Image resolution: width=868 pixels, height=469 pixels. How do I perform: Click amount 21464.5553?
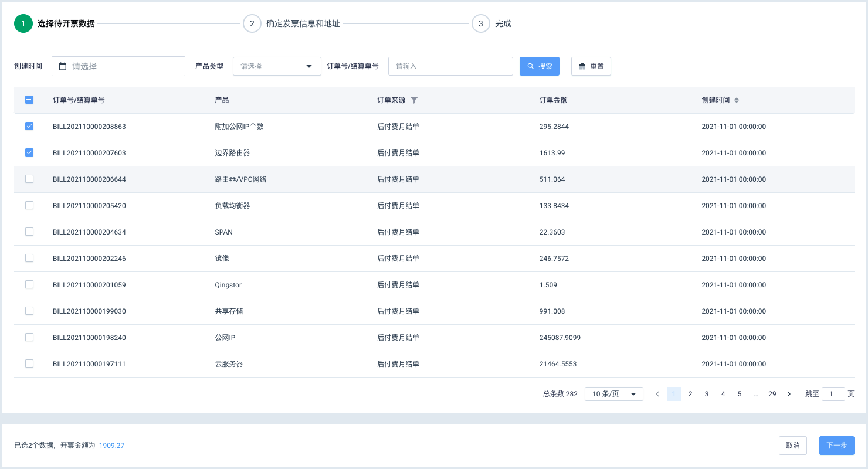tap(558, 364)
